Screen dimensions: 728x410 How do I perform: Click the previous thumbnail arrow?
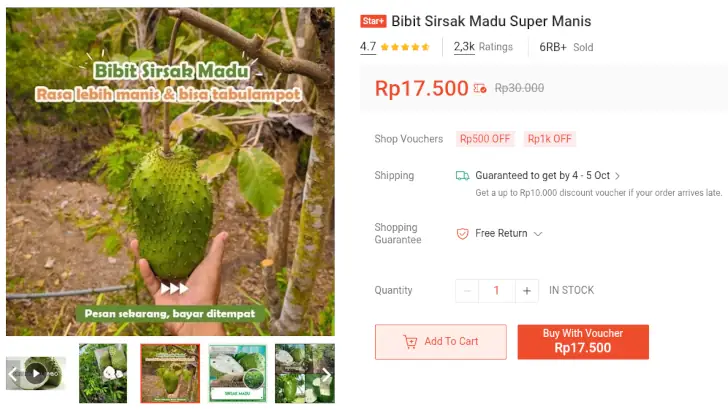tap(13, 375)
